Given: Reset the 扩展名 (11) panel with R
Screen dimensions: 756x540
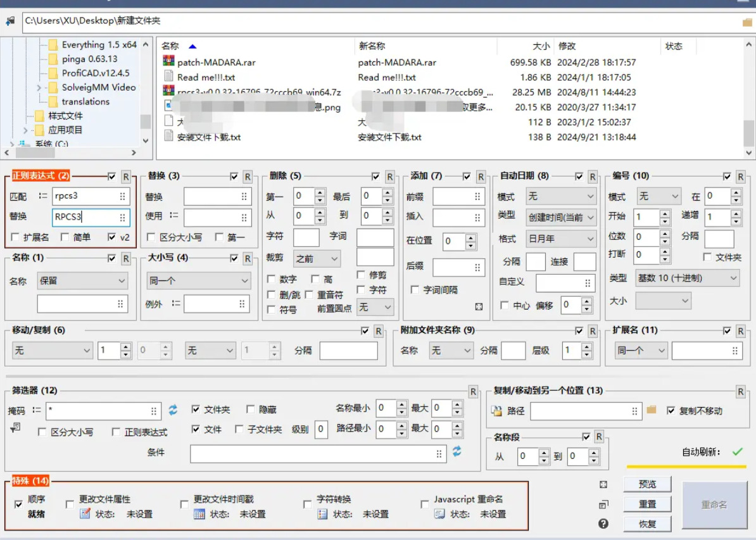Looking at the screenshot, I should pyautogui.click(x=741, y=331).
